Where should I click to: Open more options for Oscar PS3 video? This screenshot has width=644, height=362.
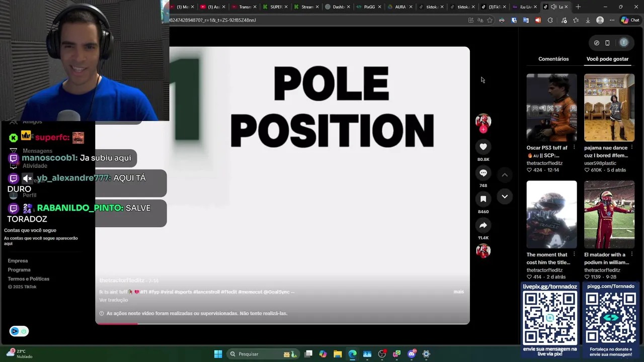point(574,148)
